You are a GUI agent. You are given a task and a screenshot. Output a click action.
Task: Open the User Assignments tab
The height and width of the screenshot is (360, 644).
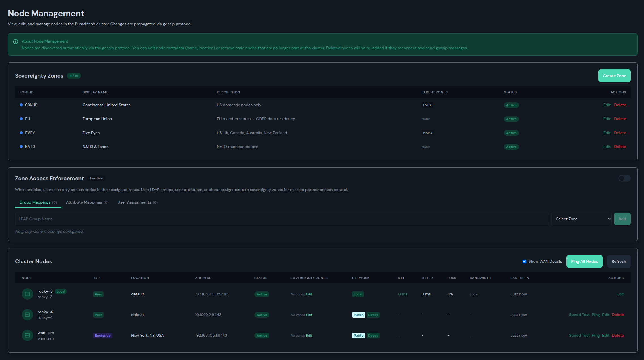134,202
